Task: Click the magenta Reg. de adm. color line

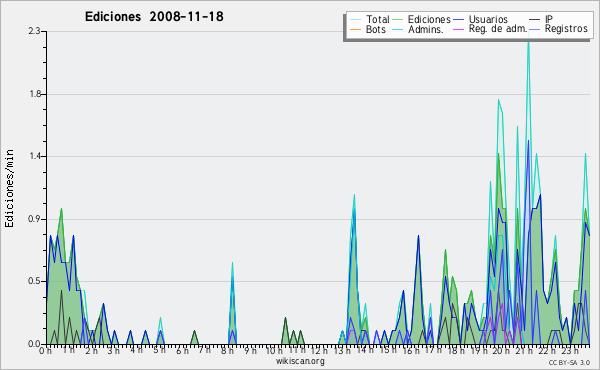Action: pyautogui.click(x=458, y=29)
